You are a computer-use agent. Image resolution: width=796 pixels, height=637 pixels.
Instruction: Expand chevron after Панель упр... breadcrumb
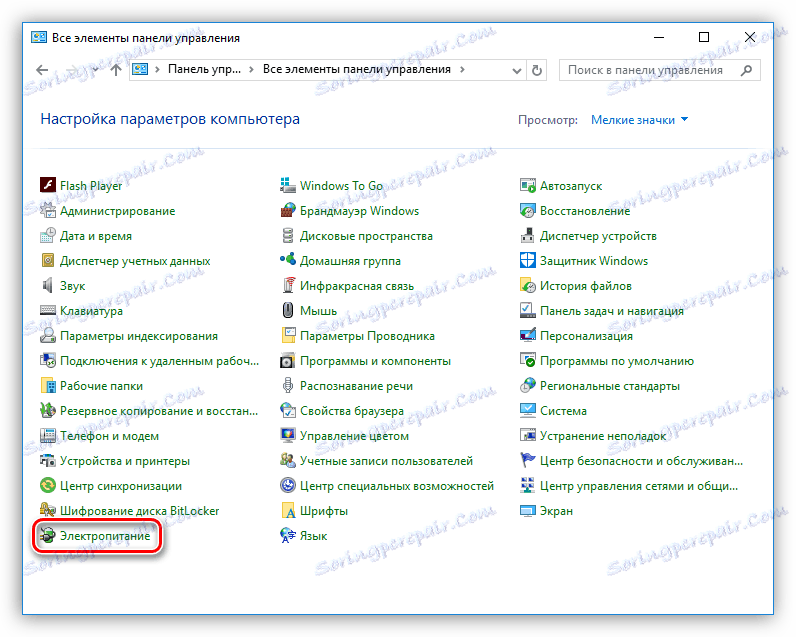click(x=251, y=70)
